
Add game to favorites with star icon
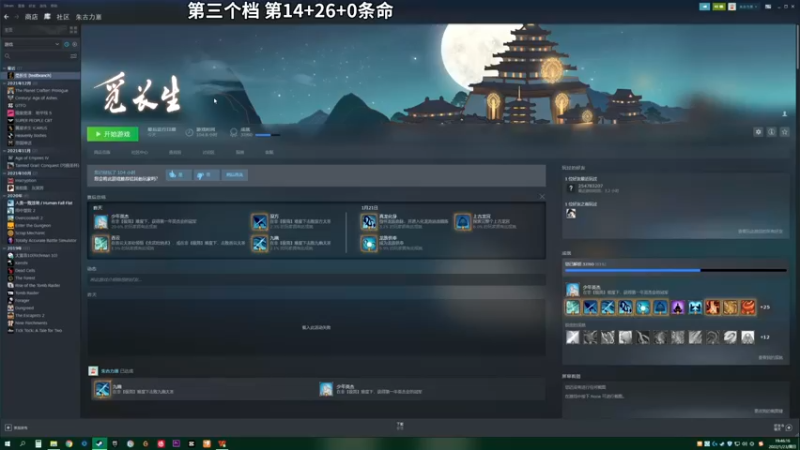coord(785,132)
